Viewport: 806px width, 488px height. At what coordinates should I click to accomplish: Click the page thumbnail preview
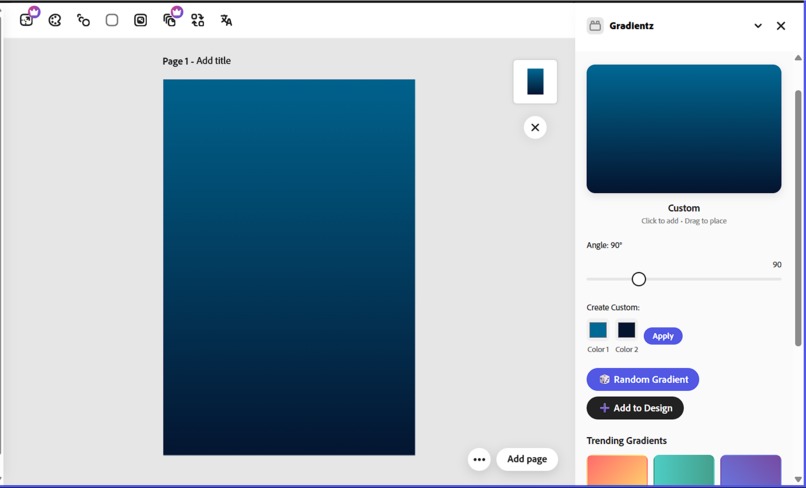[x=535, y=82]
